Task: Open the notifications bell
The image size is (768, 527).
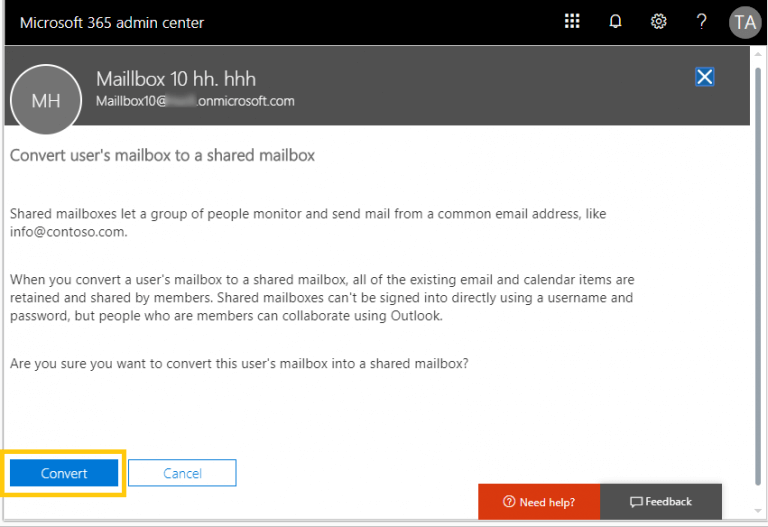Action: (x=615, y=22)
